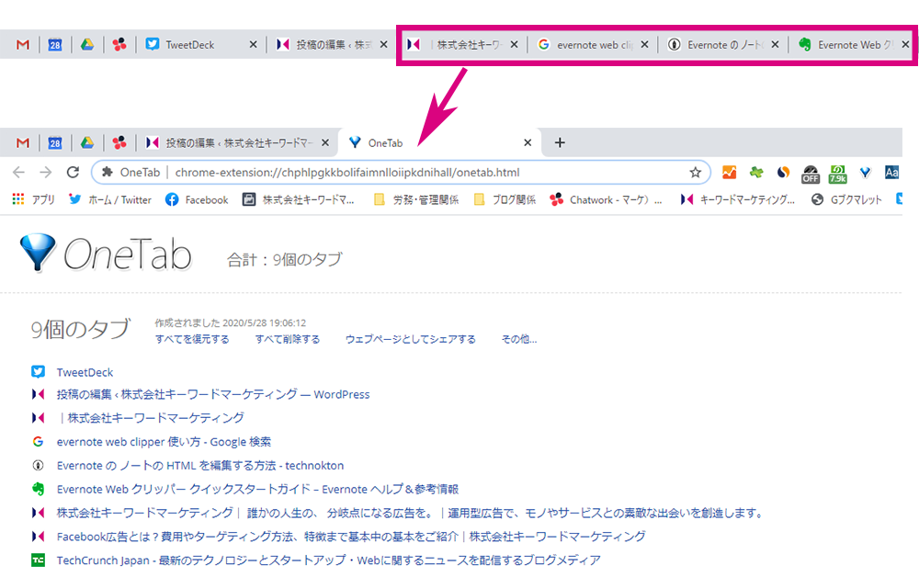Click ウェブページとしてシェアする
This screenshot has height=588, width=919.
tap(410, 339)
